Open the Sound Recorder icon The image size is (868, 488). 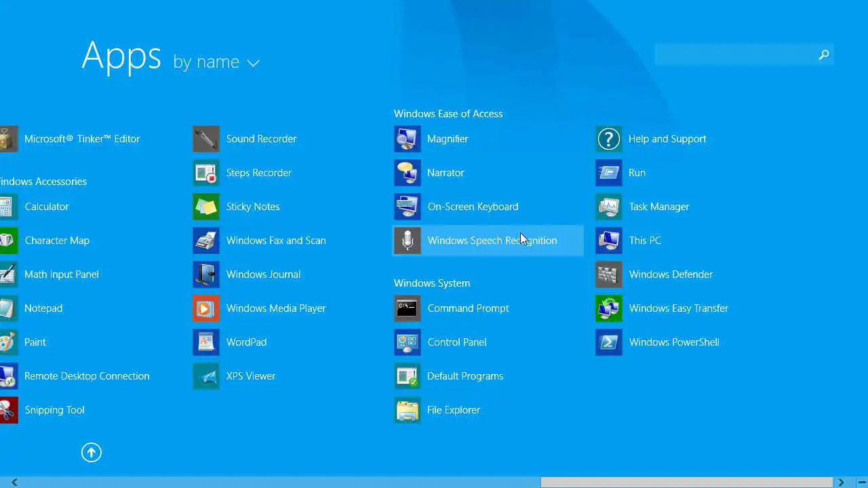pyautogui.click(x=206, y=139)
